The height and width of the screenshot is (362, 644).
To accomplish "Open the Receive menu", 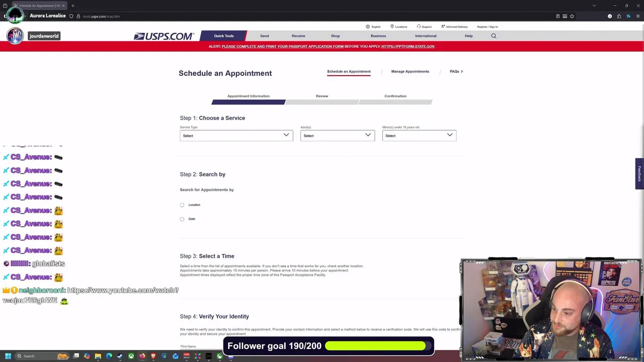I will (x=298, y=36).
